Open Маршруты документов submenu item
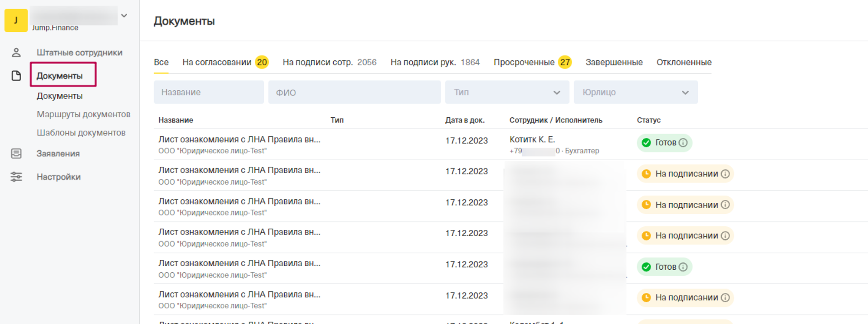 click(83, 114)
